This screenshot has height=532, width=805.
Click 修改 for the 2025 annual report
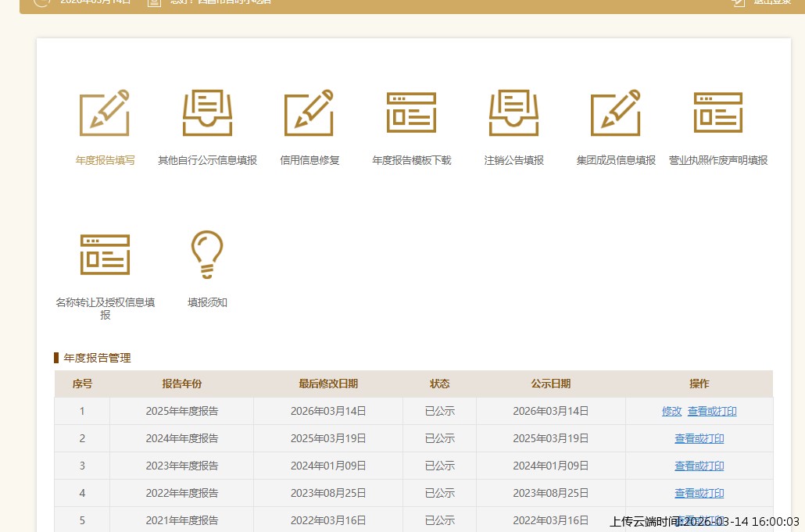672,412
